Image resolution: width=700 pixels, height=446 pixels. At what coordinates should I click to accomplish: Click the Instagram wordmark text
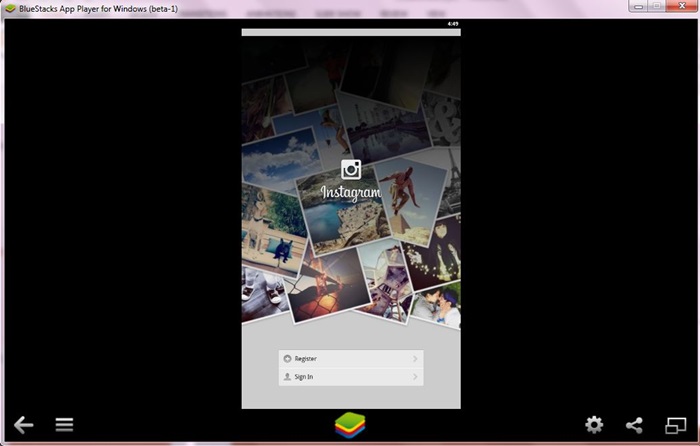point(351,193)
